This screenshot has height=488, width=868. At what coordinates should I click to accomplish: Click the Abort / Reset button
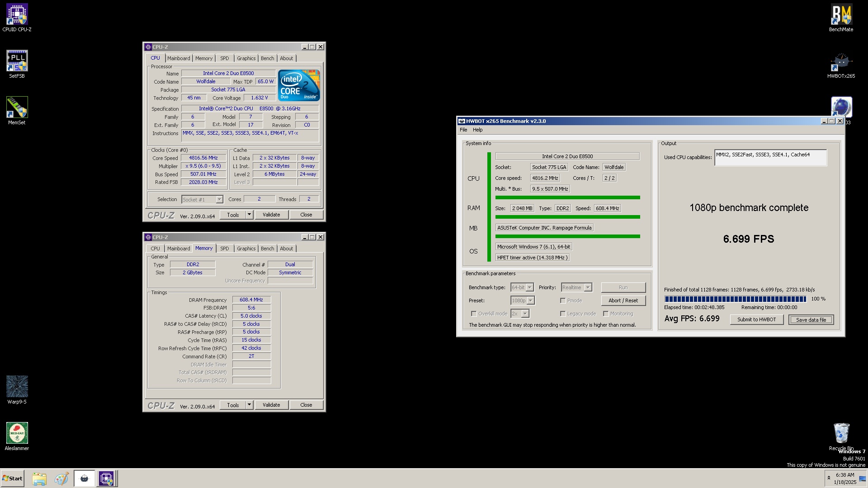[623, 300]
